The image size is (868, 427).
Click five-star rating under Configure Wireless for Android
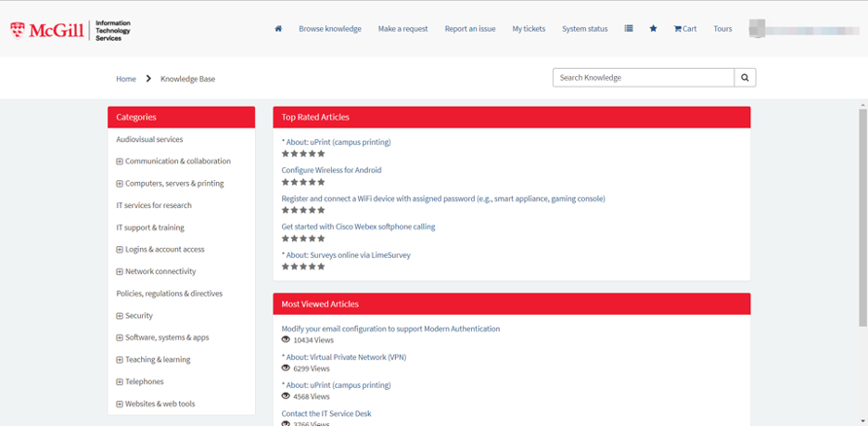tap(303, 182)
